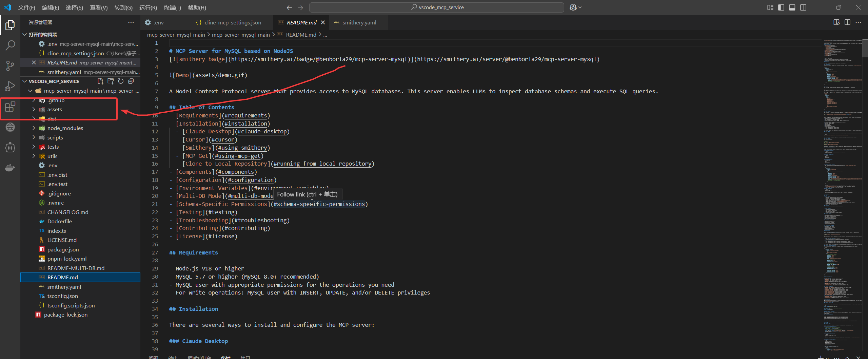Expand the scripts folder
Screen dimensions: 868x359
pyautogui.click(x=34, y=137)
